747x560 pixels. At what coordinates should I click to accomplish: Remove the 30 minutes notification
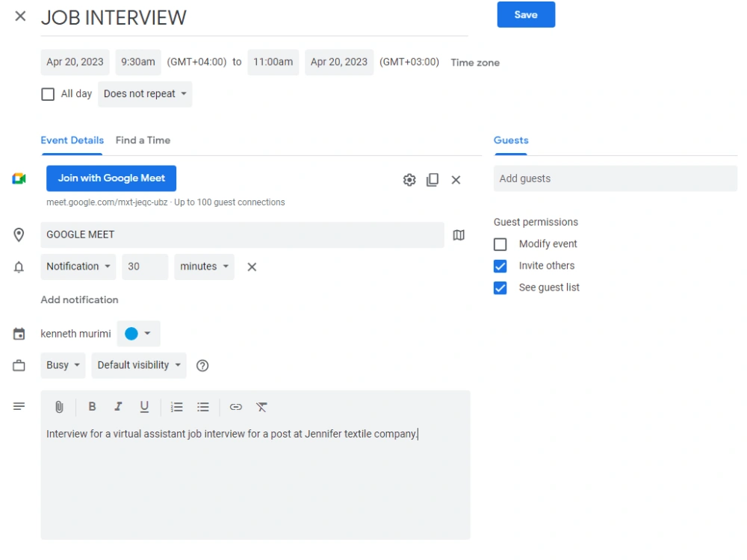252,267
